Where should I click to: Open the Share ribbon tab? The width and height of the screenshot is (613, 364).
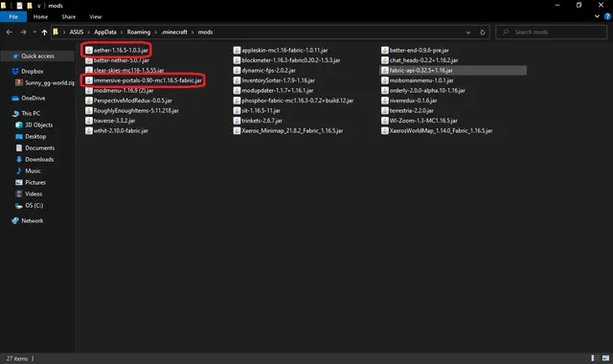pyautogui.click(x=68, y=17)
